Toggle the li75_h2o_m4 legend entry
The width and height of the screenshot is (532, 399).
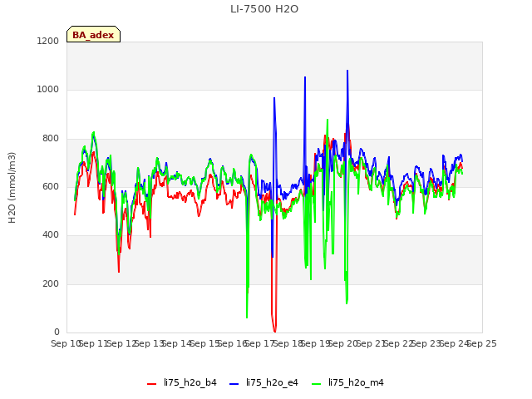(x=347, y=382)
